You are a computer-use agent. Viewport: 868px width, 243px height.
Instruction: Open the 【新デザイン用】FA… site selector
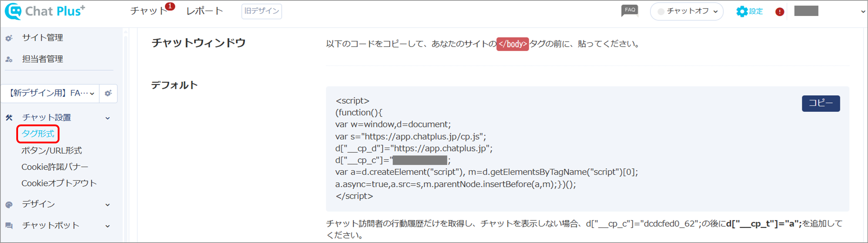[x=51, y=93]
